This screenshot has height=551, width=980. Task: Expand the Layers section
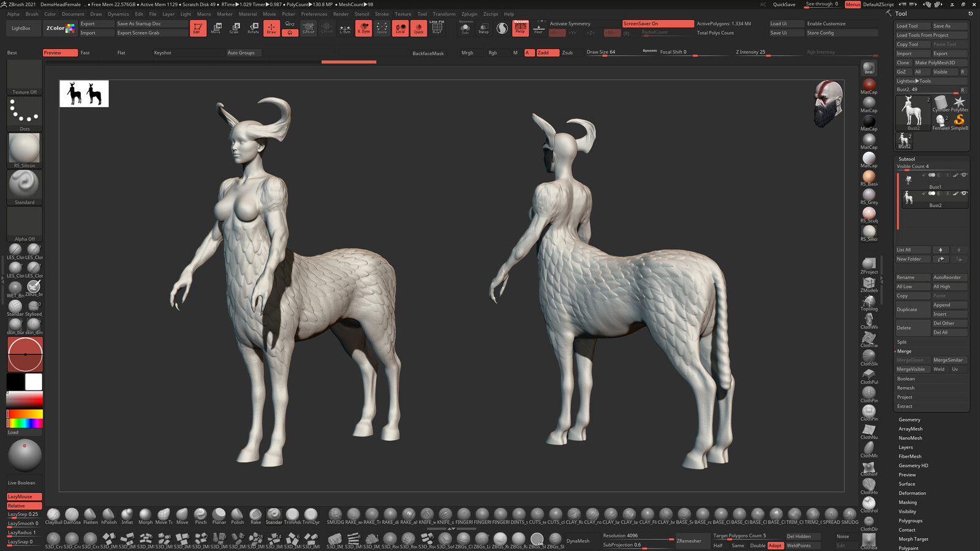(x=906, y=447)
